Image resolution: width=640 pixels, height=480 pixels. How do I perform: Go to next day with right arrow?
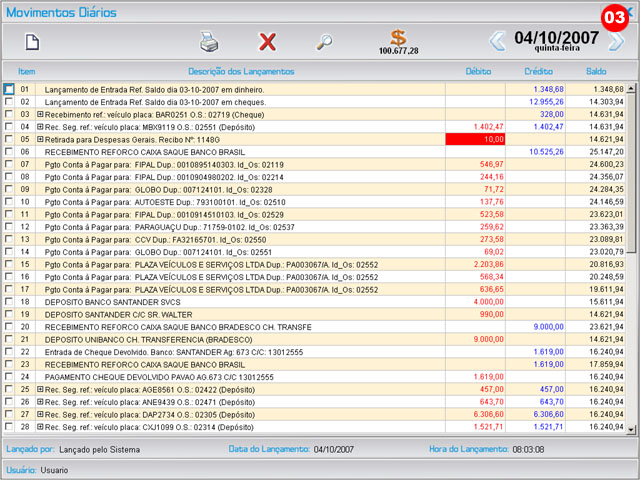coord(617,41)
